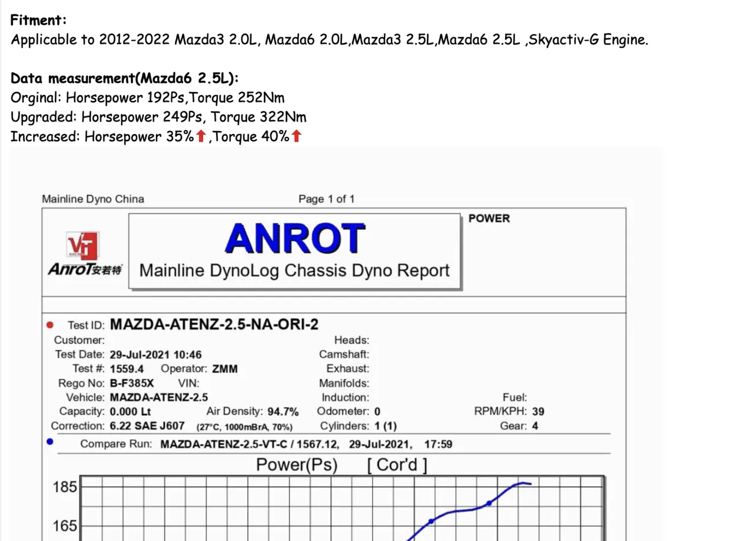
Task: Click the VT Racing AnroT logo
Action: [x=86, y=253]
